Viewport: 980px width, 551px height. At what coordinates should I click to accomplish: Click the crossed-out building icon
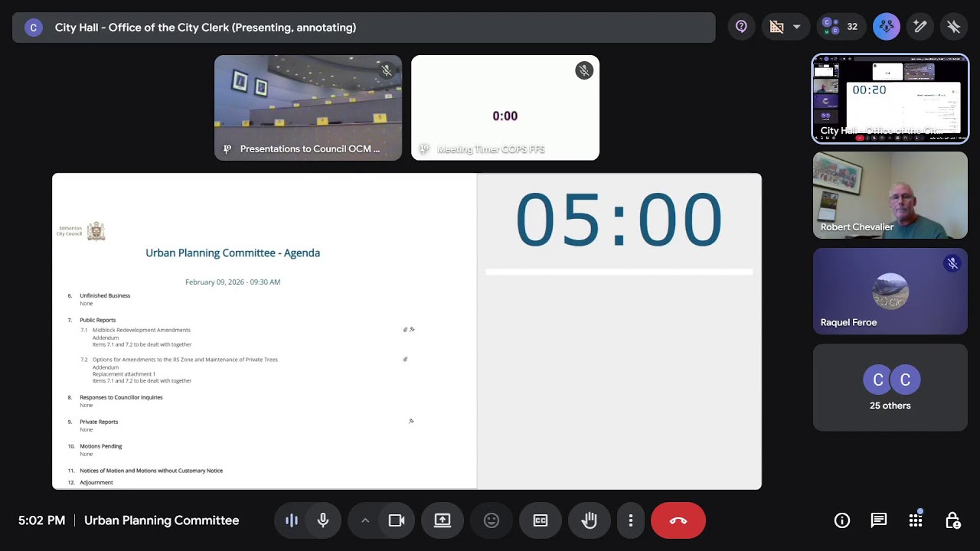pyautogui.click(x=776, y=27)
